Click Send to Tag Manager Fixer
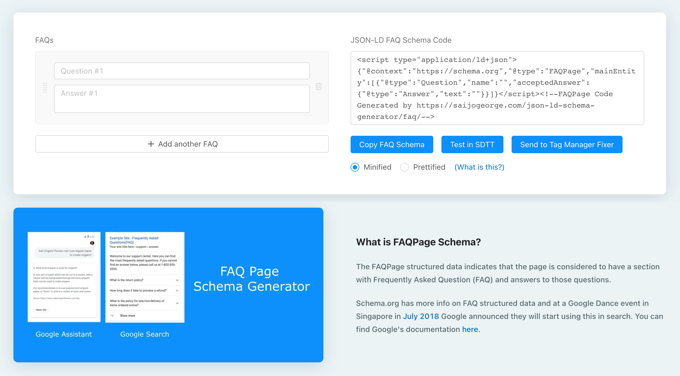680x376 pixels. (567, 145)
